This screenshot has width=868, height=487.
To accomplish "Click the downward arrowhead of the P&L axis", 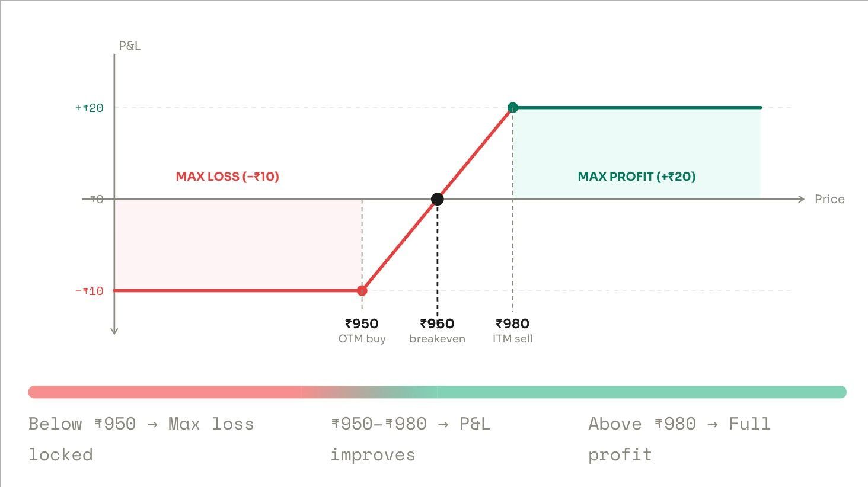I will 114,331.
